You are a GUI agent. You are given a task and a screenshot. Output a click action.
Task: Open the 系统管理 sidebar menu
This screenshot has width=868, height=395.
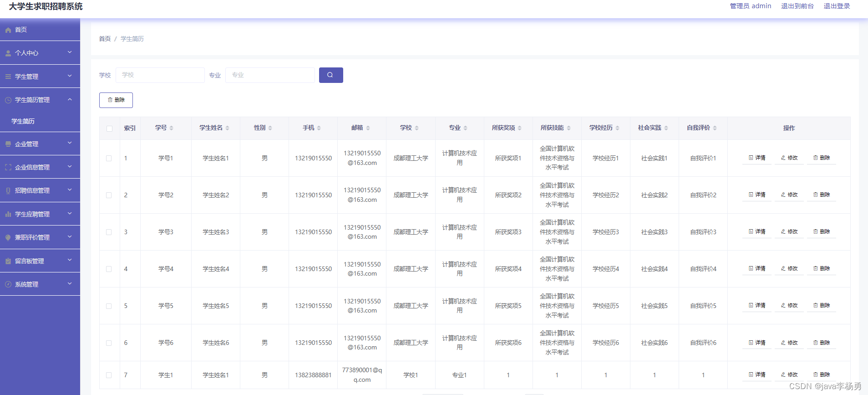click(x=40, y=284)
